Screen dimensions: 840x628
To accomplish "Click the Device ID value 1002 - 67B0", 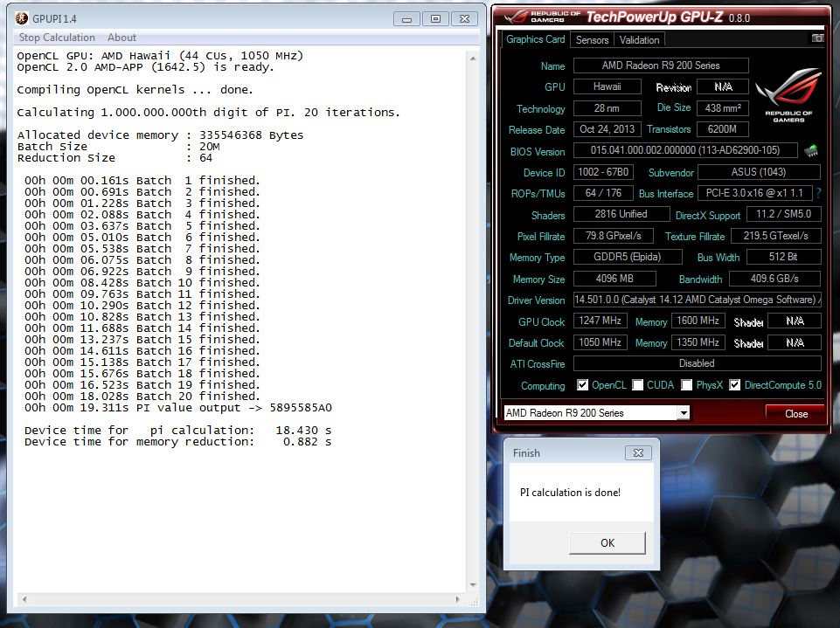I will tap(603, 172).
